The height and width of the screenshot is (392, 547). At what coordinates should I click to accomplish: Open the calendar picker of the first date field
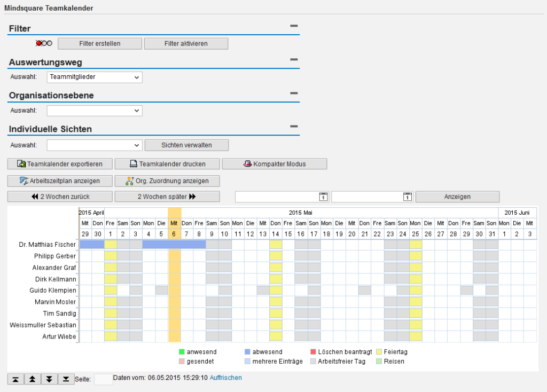(323, 197)
